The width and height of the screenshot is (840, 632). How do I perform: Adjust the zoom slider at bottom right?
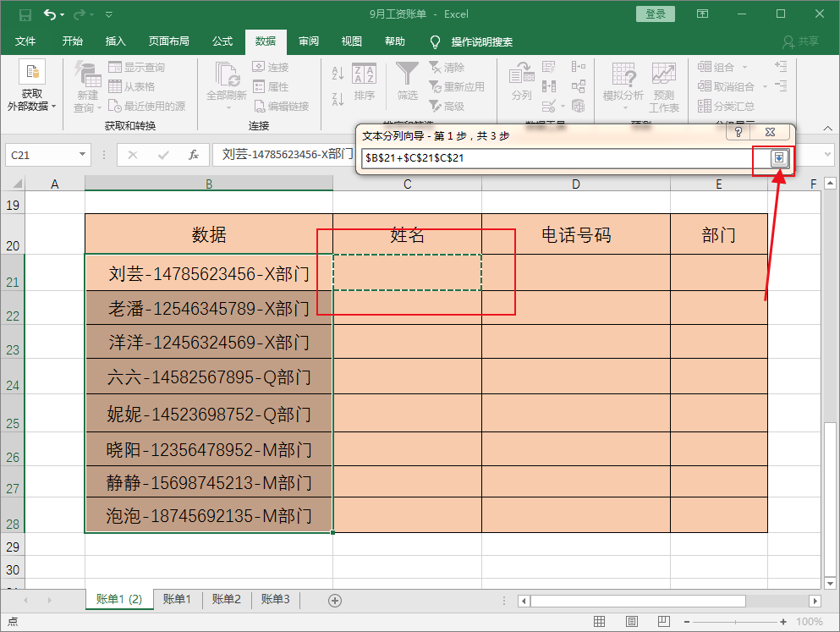pos(735,622)
